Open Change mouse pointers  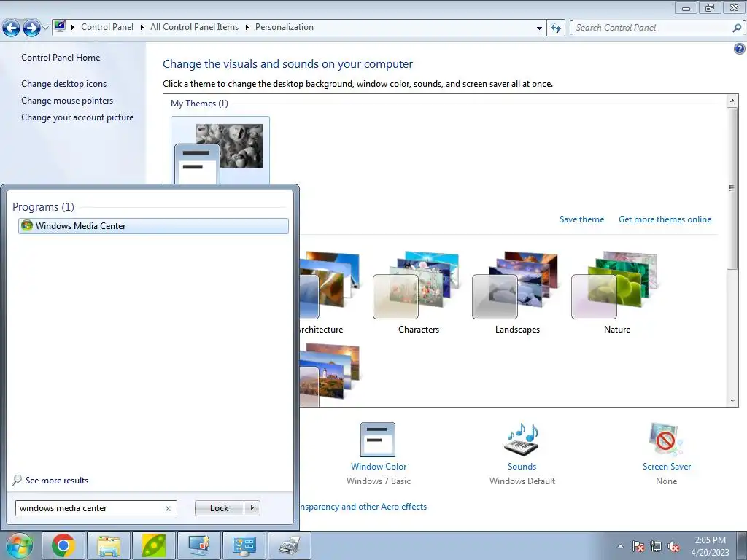click(67, 101)
